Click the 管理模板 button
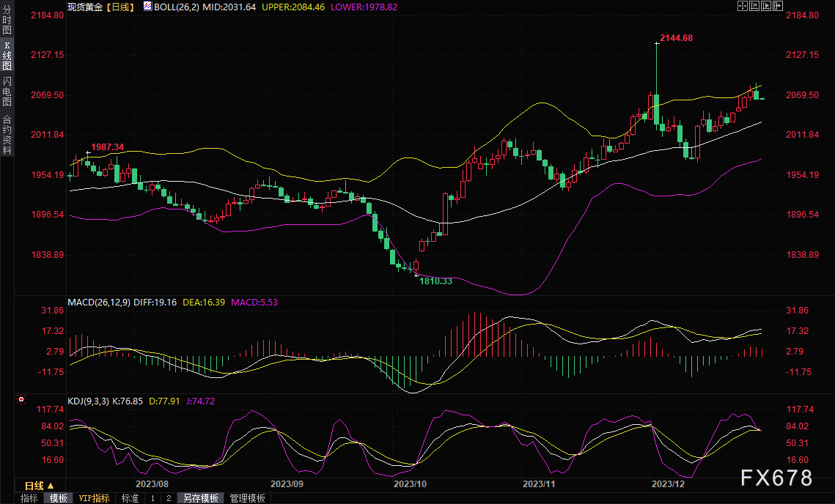Viewport: 835px width, 504px height. [247, 498]
